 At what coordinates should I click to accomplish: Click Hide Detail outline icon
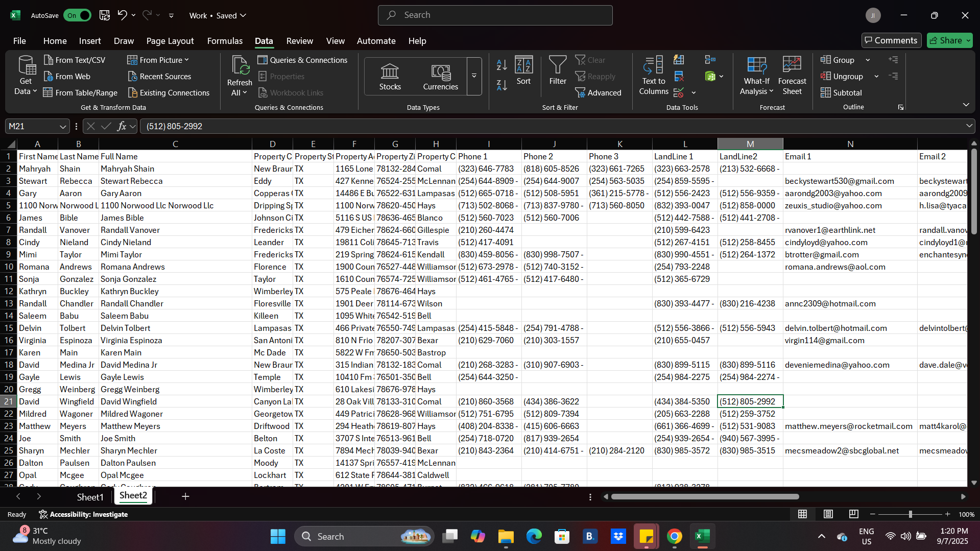tap(893, 77)
